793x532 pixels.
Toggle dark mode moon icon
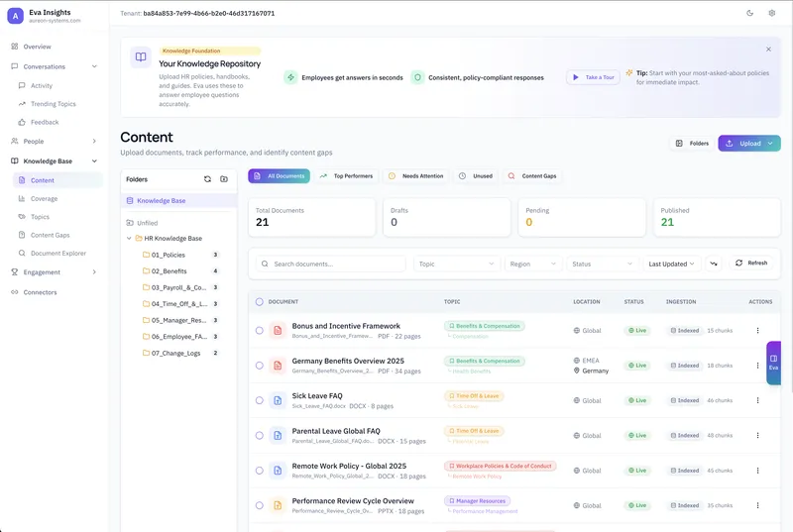[750, 13]
